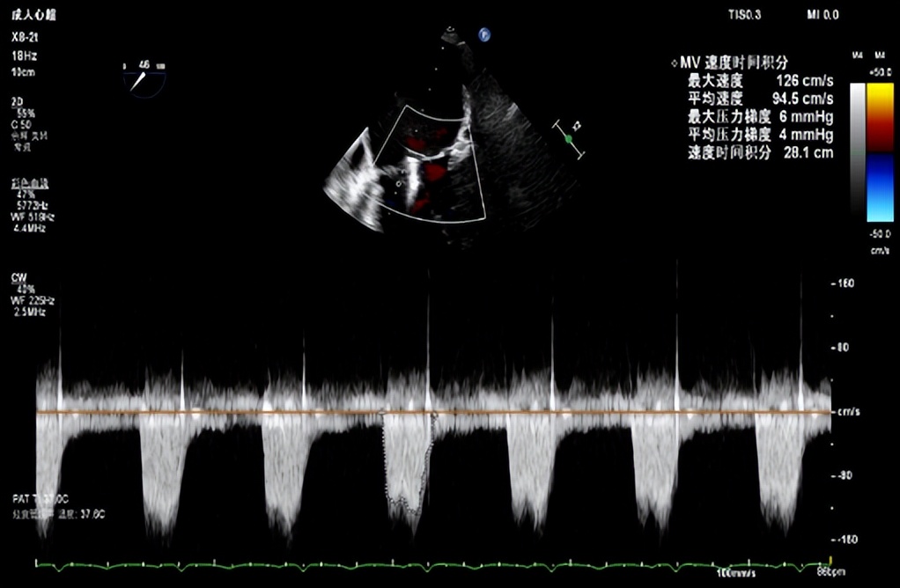Click the MI 0.0 mechanical index readout
900x588 pixels.
coord(823,15)
